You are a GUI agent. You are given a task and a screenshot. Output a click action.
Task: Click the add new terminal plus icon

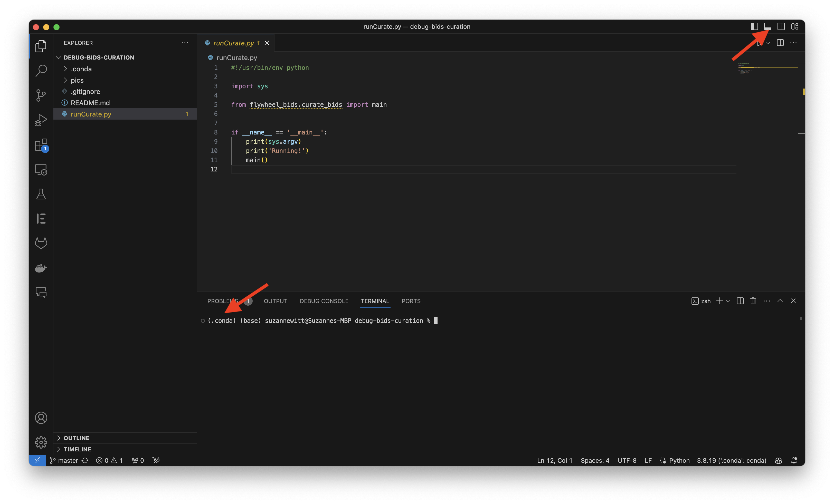(719, 301)
